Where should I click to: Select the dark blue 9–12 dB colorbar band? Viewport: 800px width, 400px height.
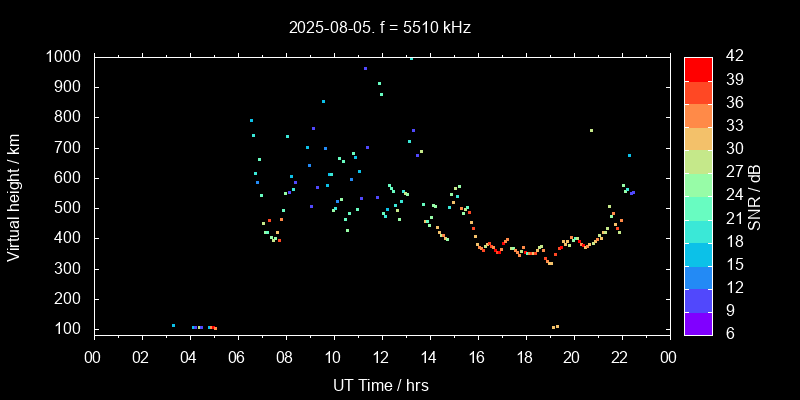[x=697, y=299]
